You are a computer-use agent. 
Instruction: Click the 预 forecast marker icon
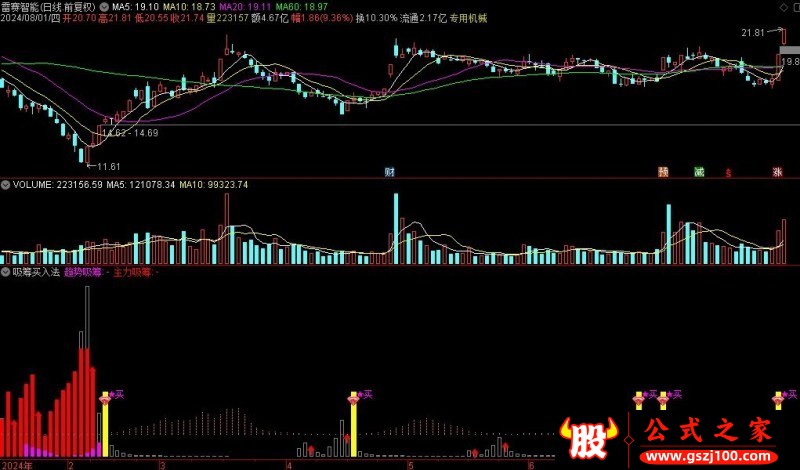pos(663,172)
